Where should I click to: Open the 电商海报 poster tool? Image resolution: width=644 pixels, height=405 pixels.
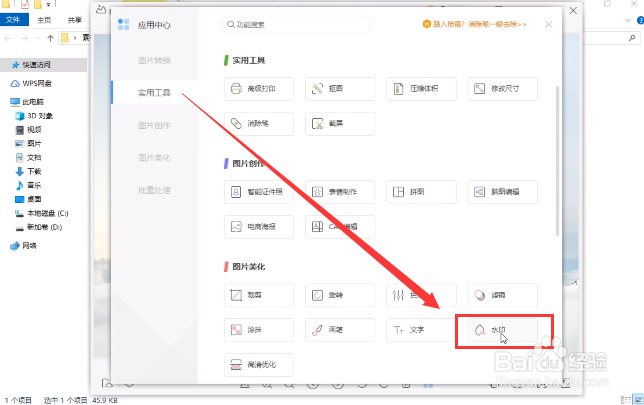[259, 227]
